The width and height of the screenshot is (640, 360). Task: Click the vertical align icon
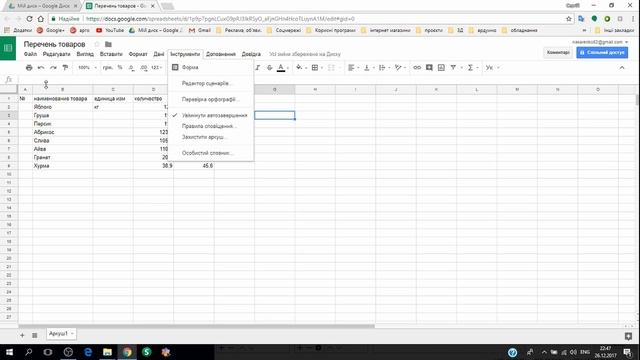point(367,67)
